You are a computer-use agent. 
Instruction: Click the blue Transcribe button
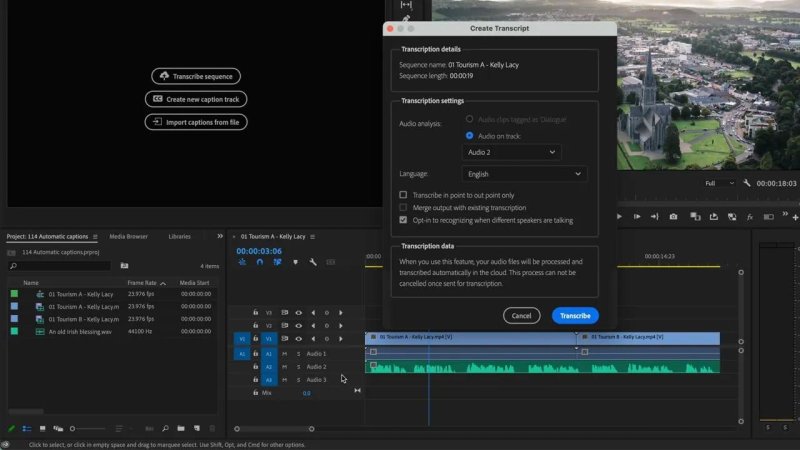click(575, 316)
